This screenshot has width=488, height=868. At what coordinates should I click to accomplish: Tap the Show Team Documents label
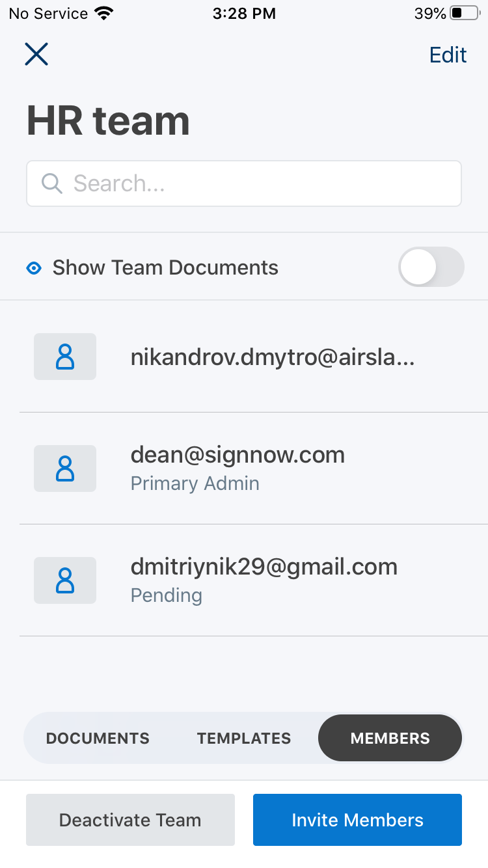tap(165, 267)
